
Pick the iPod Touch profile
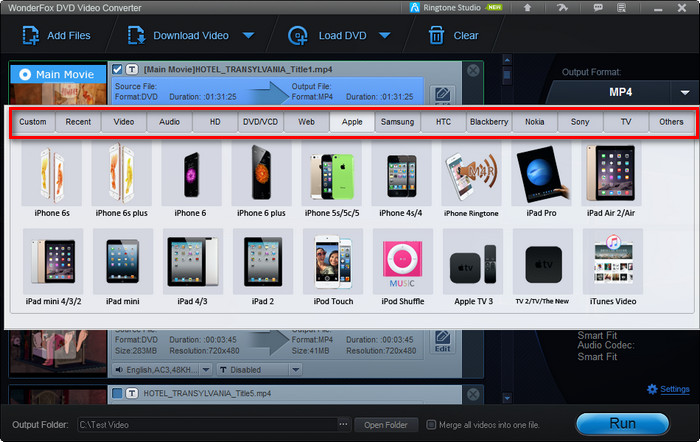(x=333, y=267)
